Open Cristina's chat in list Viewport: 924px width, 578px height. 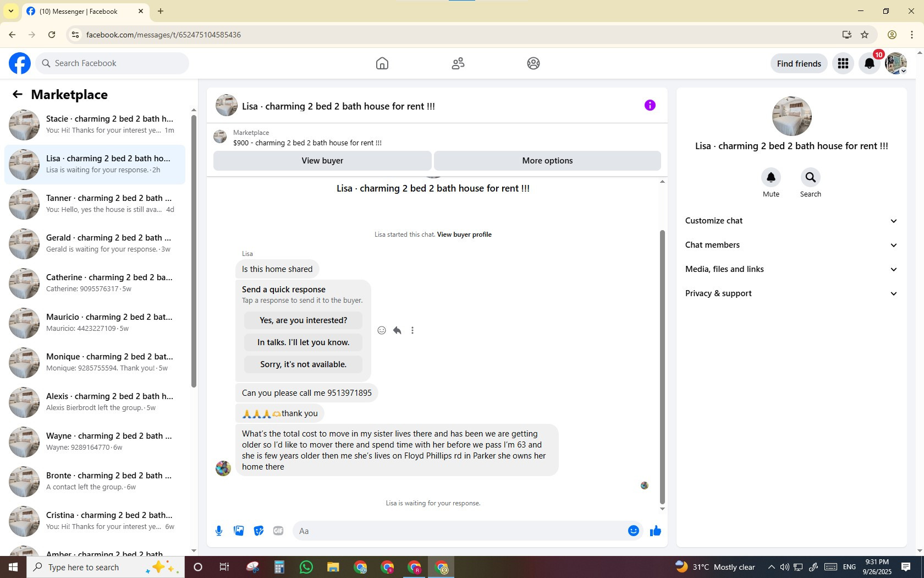[95, 521]
